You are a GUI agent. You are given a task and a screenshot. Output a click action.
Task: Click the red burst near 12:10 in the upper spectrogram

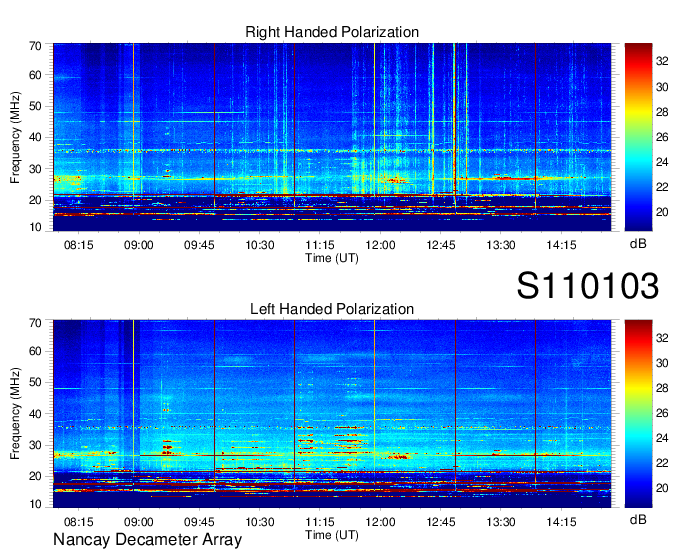(396, 180)
